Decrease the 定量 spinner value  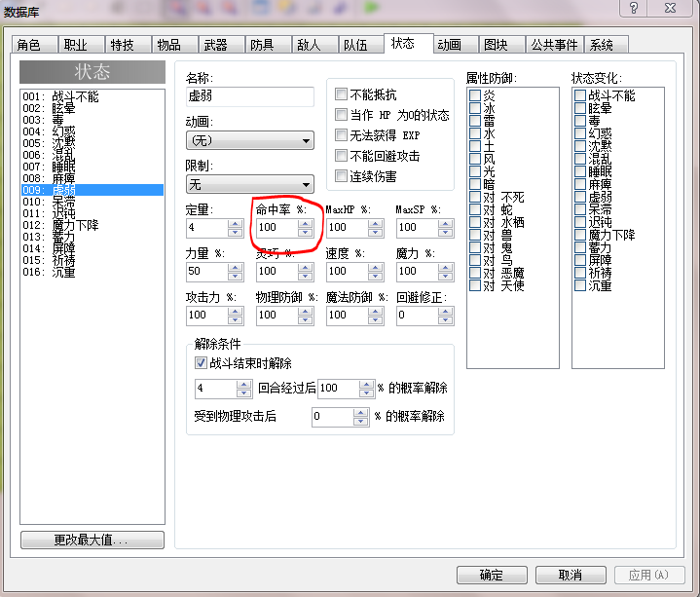(x=236, y=232)
